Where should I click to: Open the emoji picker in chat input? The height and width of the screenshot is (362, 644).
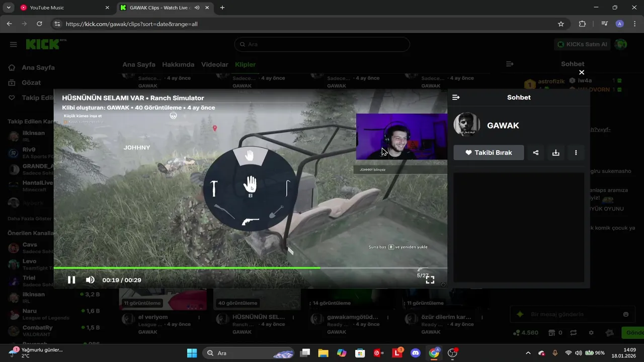(x=626, y=314)
